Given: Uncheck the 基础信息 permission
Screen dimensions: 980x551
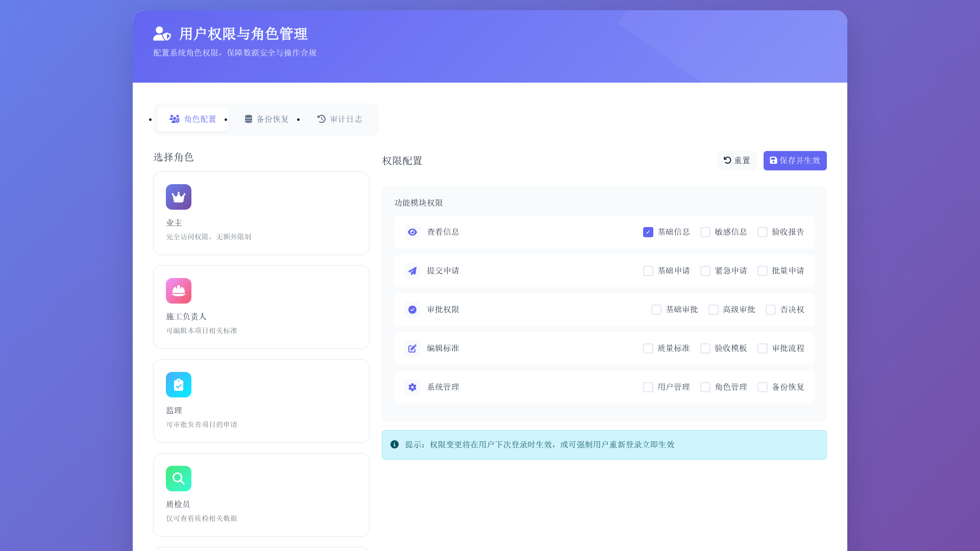Looking at the screenshot, I should [x=648, y=232].
